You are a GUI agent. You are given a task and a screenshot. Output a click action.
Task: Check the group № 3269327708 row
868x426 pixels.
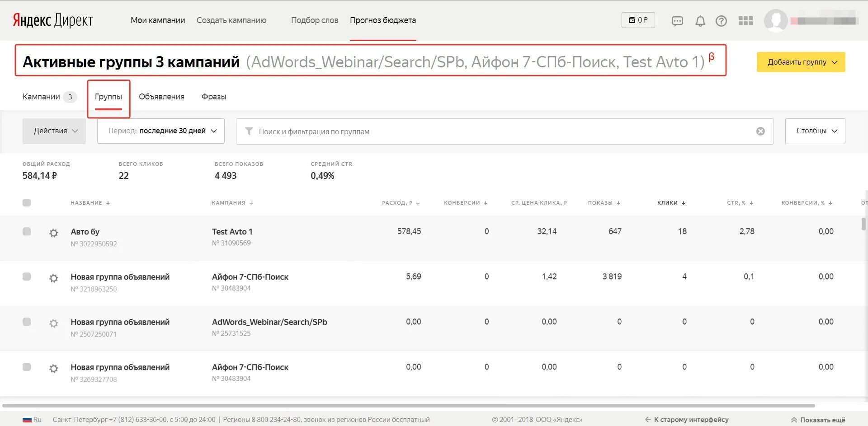click(27, 367)
